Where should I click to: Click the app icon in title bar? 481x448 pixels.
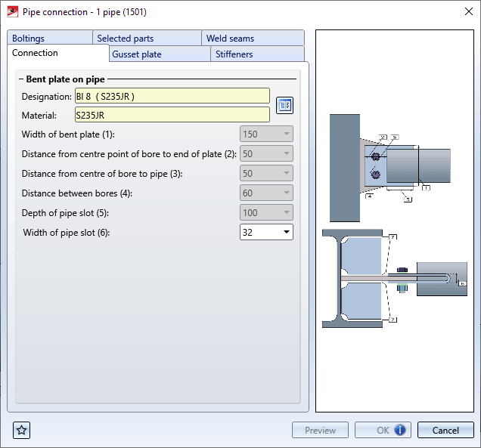12,11
